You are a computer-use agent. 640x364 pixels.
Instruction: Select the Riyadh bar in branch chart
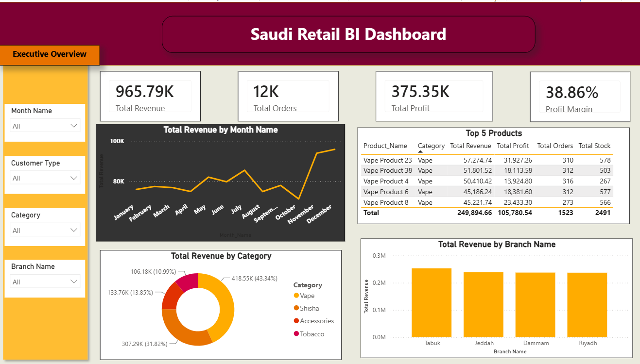click(587, 305)
